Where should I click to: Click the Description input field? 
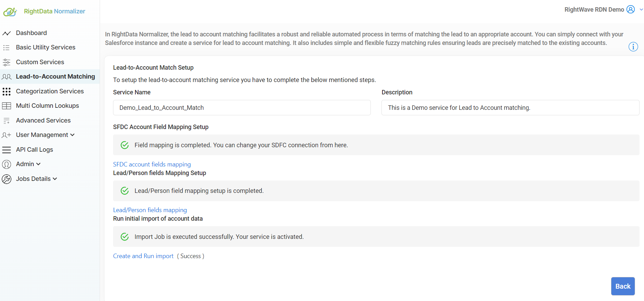coord(510,108)
